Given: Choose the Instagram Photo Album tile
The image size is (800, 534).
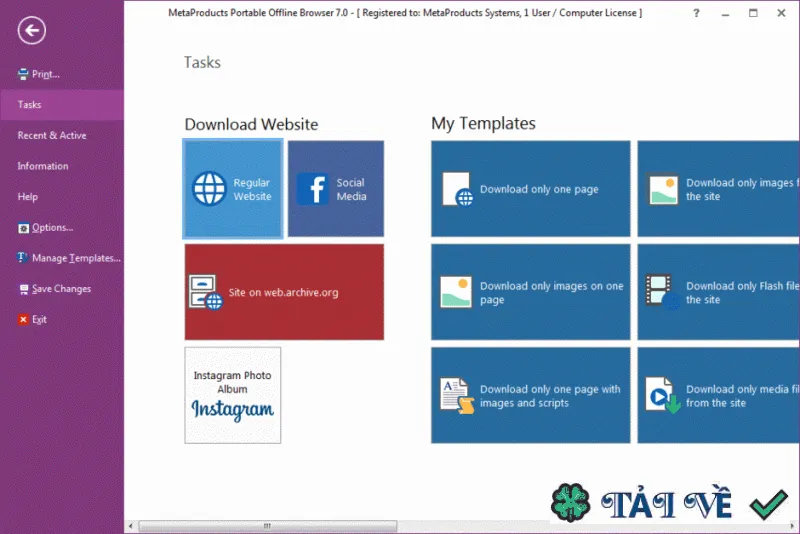Looking at the screenshot, I should [233, 395].
